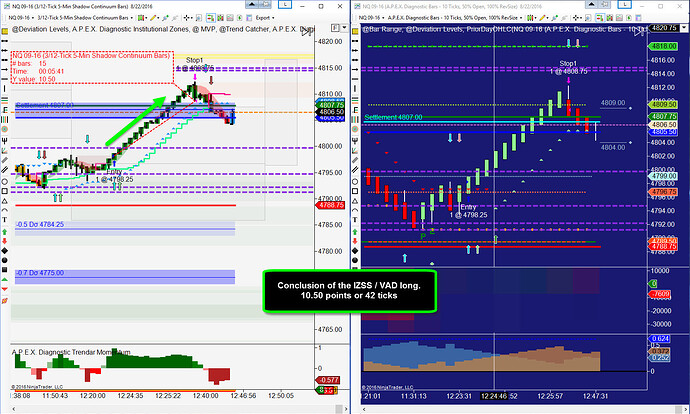
Task: Click the pin icon on right window title
Action: click(605, 4)
